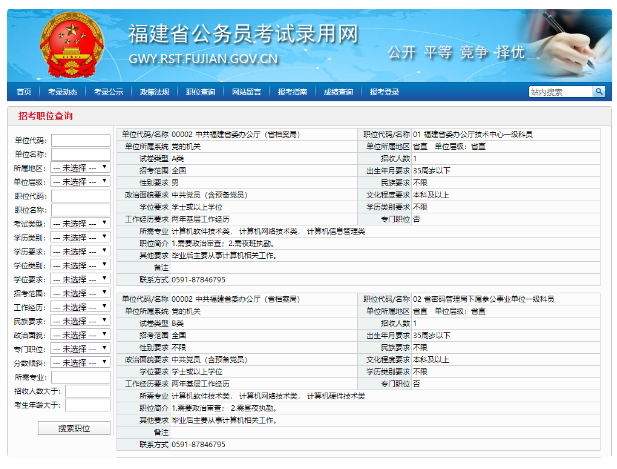Select 职位查询 in the nav bar
This screenshot has height=469, width=617.
200,92
